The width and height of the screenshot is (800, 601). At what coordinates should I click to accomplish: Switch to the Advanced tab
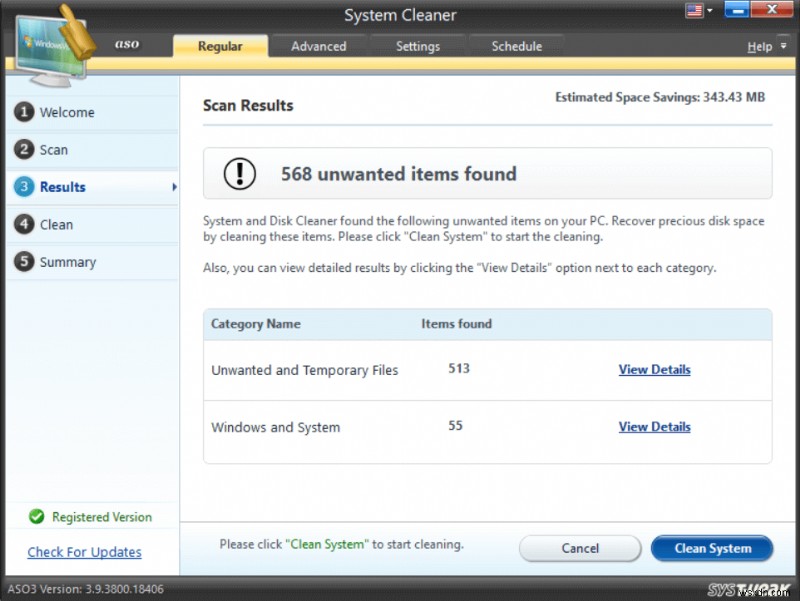click(x=319, y=45)
